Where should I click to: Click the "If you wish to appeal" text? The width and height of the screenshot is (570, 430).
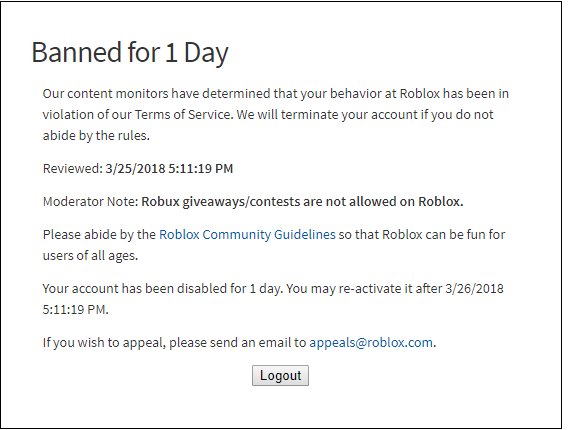[104, 342]
